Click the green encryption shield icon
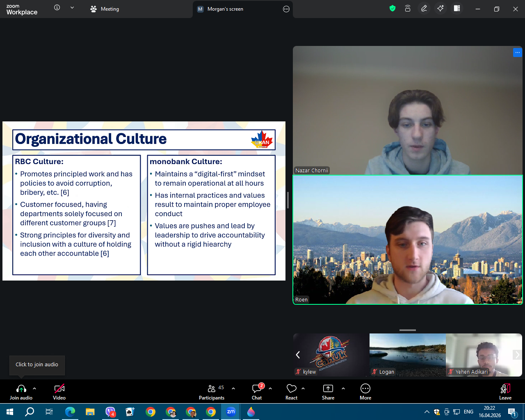The height and width of the screenshot is (420, 525). click(393, 8)
